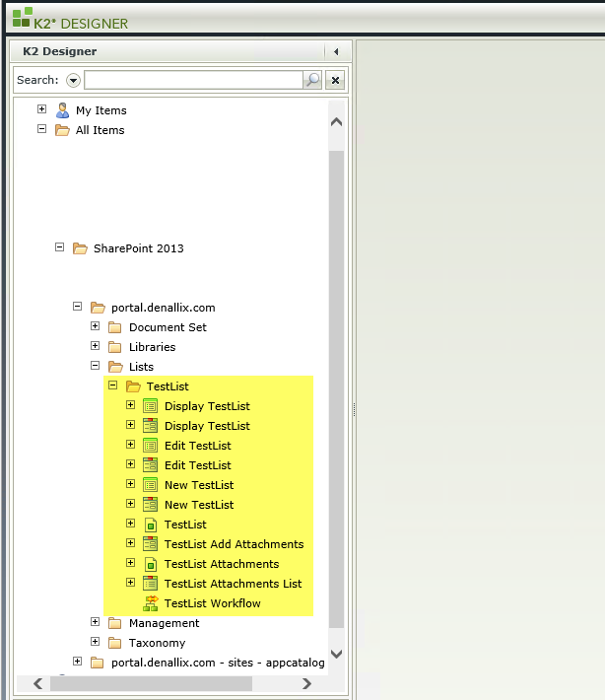Select the My Items label
Screen dimensions: 605x700
point(101,110)
